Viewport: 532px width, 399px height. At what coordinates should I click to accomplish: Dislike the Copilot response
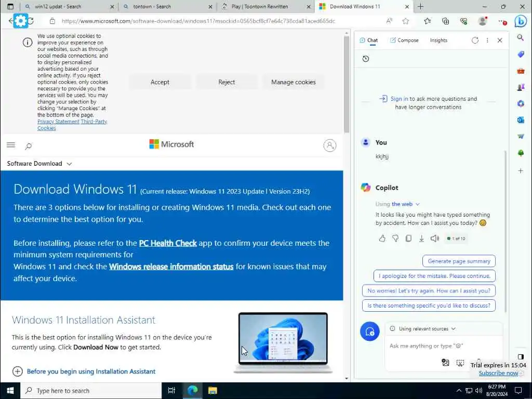coord(395,238)
